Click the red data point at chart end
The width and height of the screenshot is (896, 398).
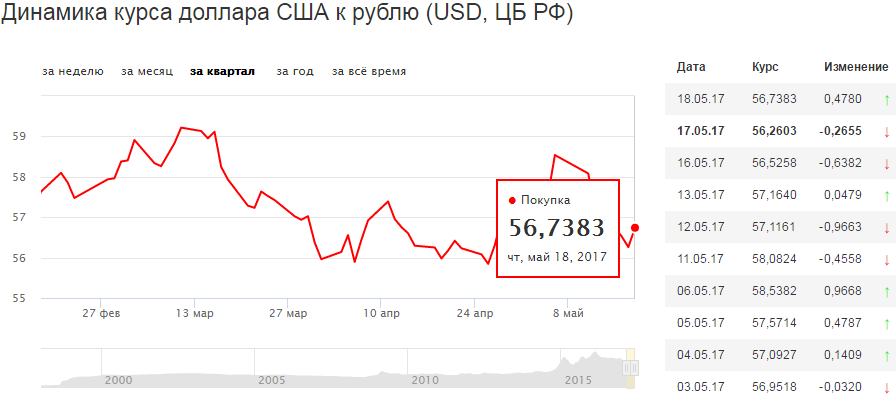[x=635, y=228]
